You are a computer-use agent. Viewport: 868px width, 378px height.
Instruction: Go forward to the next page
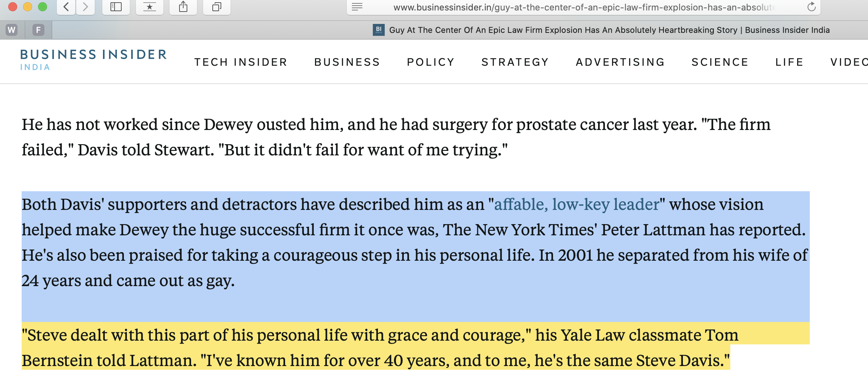coord(85,7)
